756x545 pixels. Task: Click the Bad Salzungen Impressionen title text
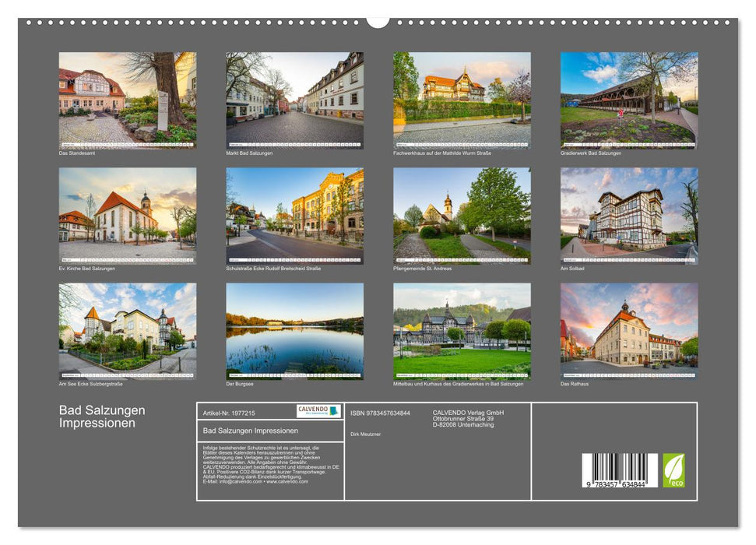101,415
